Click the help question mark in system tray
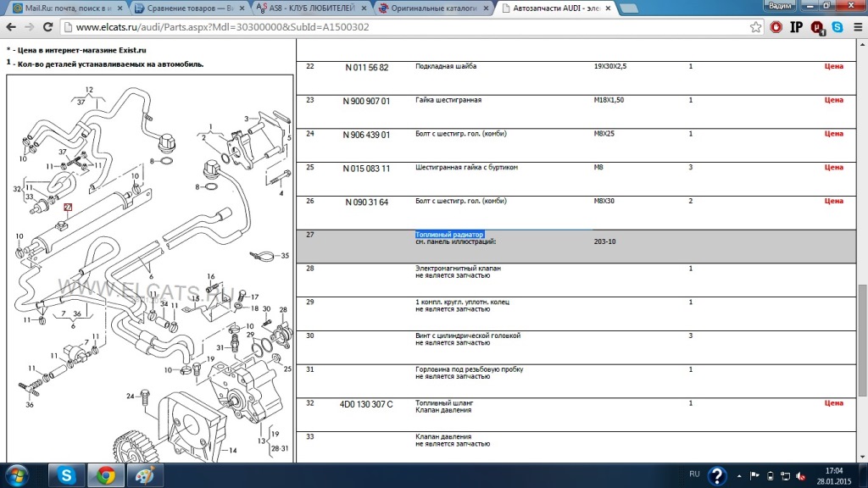Image resolution: width=868 pixels, height=488 pixels. point(717,475)
